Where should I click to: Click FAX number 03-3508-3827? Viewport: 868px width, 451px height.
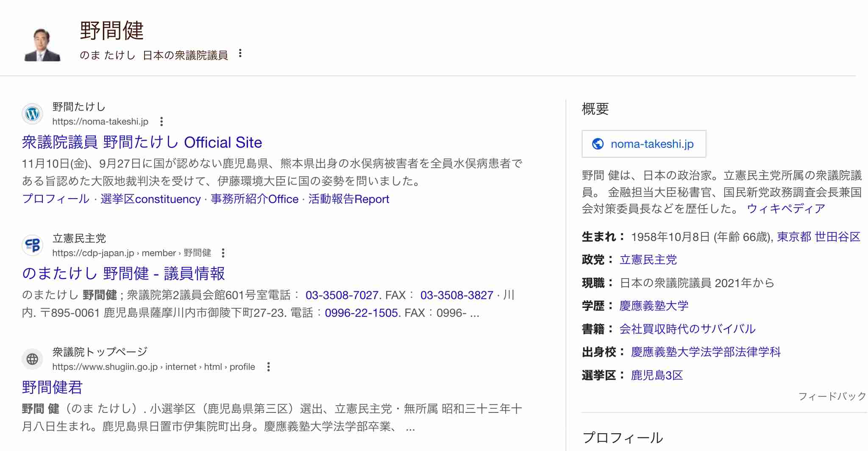[457, 295]
